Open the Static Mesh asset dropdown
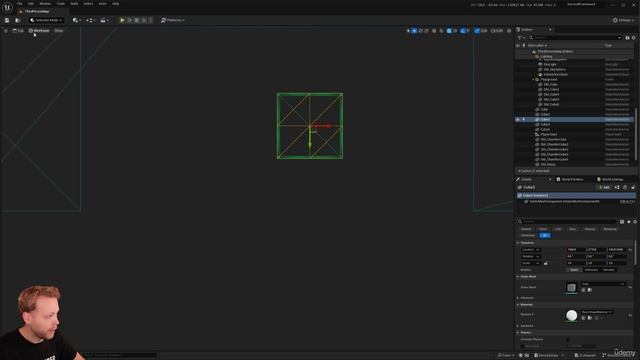The image size is (640, 360). [x=603, y=284]
